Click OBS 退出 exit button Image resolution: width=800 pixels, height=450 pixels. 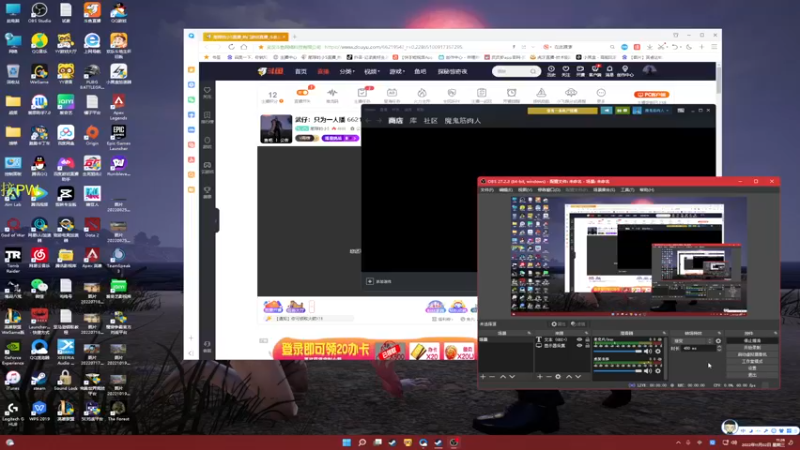click(x=753, y=374)
